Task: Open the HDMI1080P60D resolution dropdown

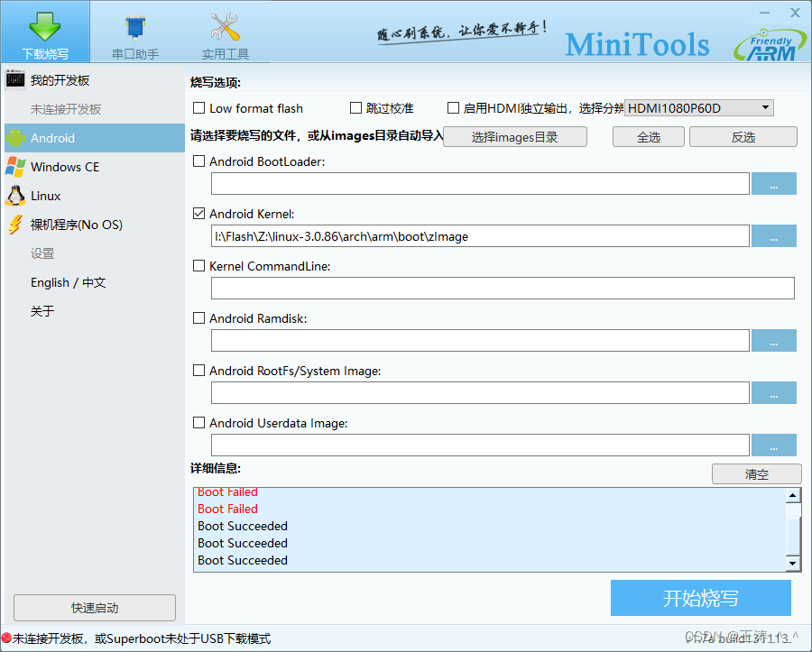Action: [698, 108]
